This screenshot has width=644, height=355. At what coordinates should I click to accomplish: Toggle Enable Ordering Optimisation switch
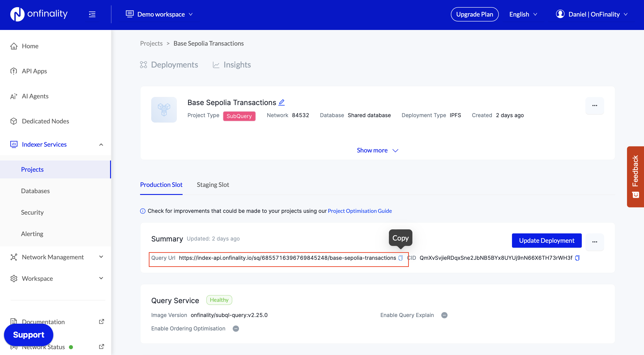coord(236,329)
